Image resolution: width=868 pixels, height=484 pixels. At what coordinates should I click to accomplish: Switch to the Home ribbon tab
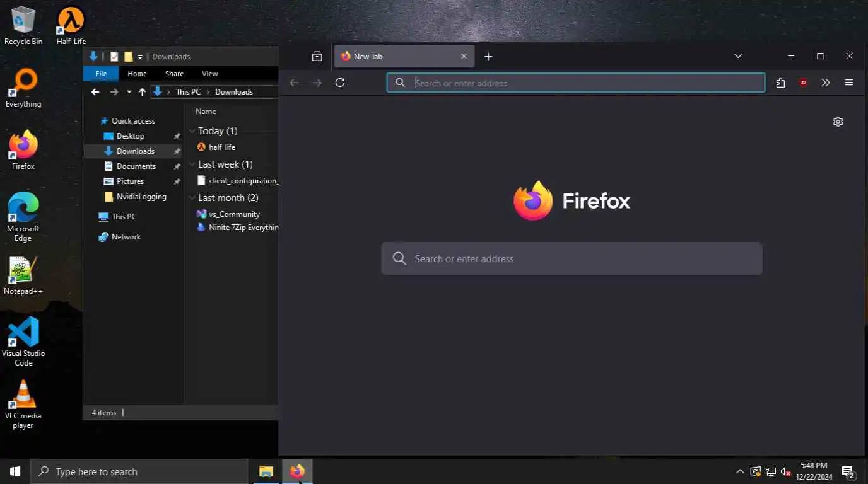click(137, 74)
